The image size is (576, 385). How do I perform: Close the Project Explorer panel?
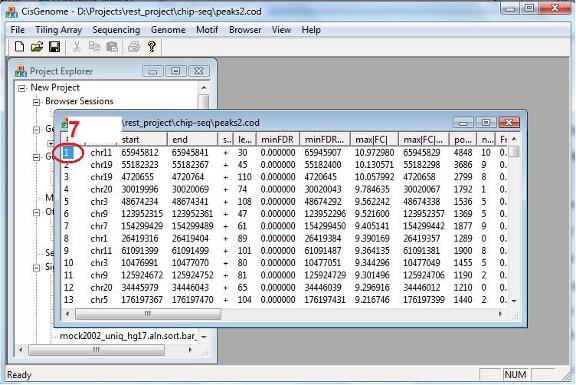pos(199,71)
